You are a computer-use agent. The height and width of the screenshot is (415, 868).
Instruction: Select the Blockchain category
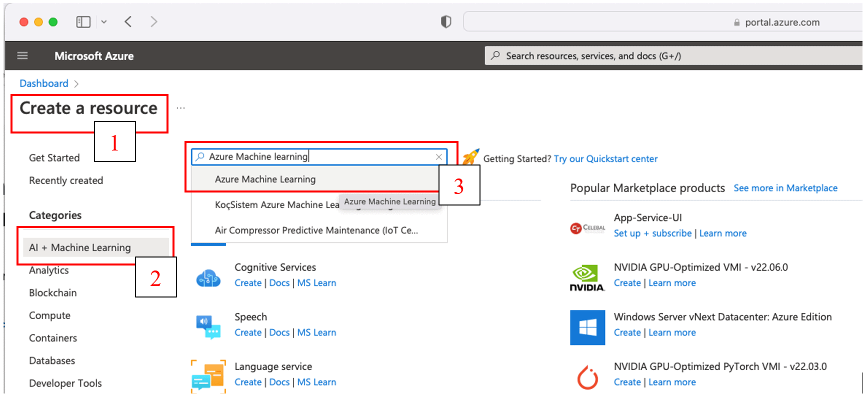click(53, 293)
